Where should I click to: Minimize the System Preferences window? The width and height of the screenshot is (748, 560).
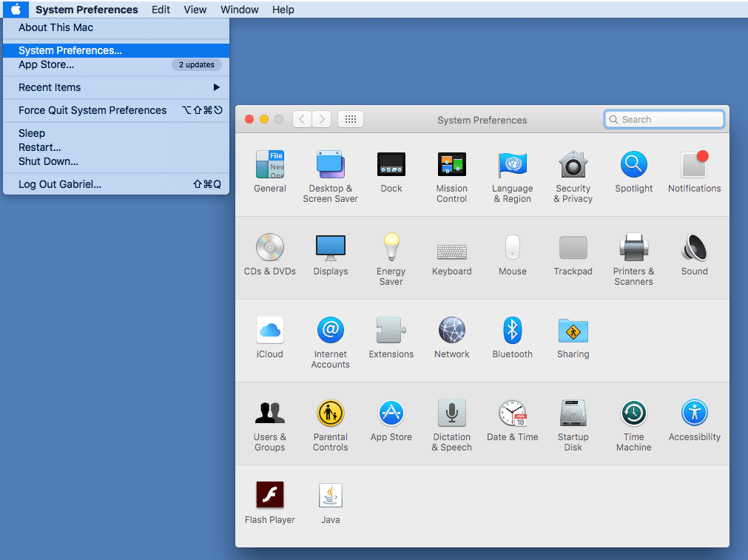264,119
